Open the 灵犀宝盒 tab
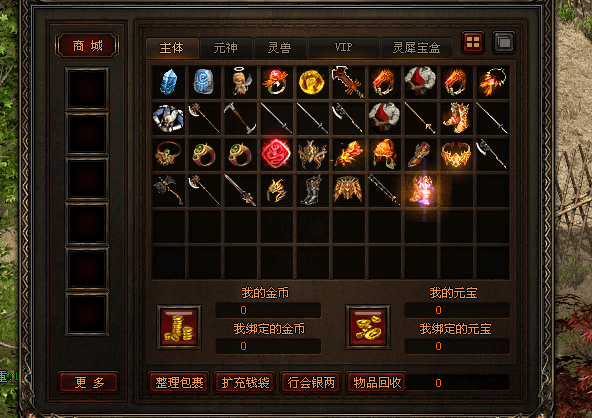The image size is (592, 418). pyautogui.click(x=417, y=48)
